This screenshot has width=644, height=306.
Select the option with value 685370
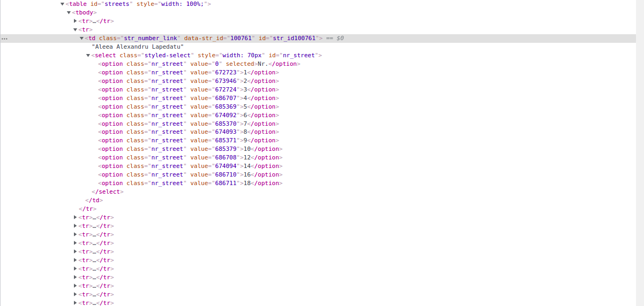pyautogui.click(x=189, y=124)
